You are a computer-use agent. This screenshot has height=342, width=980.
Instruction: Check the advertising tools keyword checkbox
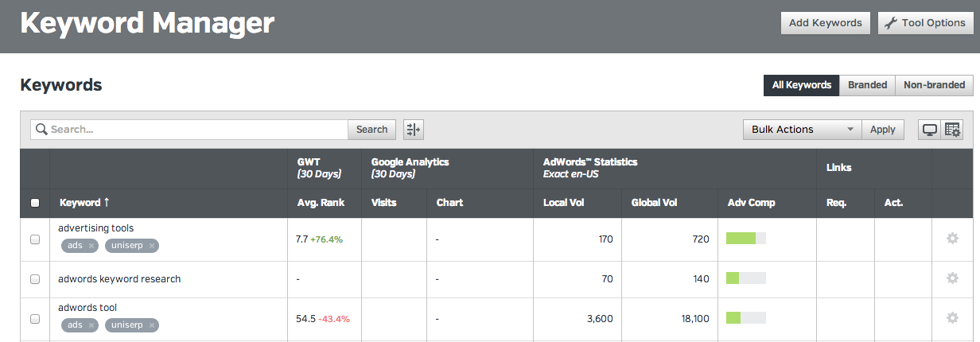tap(35, 239)
